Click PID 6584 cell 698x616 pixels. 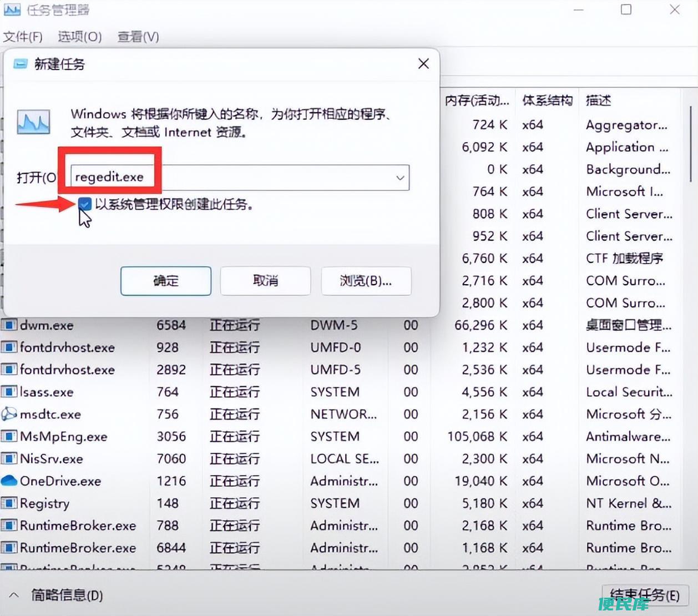[171, 325]
